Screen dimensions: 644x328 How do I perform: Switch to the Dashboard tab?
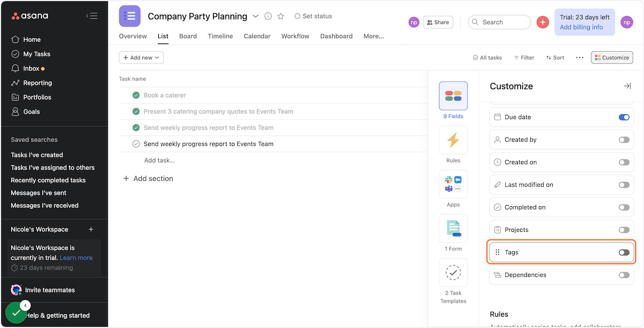(x=336, y=36)
